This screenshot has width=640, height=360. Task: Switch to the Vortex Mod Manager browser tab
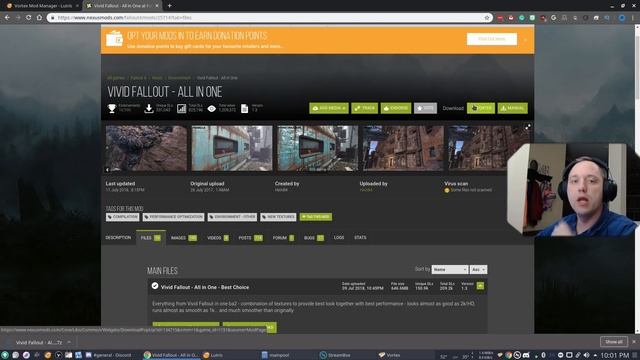42,6
